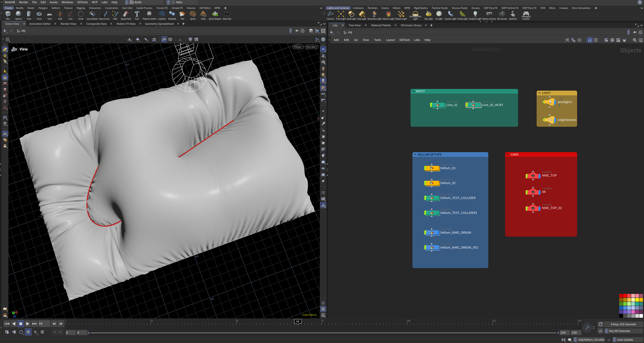Collapse the VELLUM SETUPS network box

415,155
